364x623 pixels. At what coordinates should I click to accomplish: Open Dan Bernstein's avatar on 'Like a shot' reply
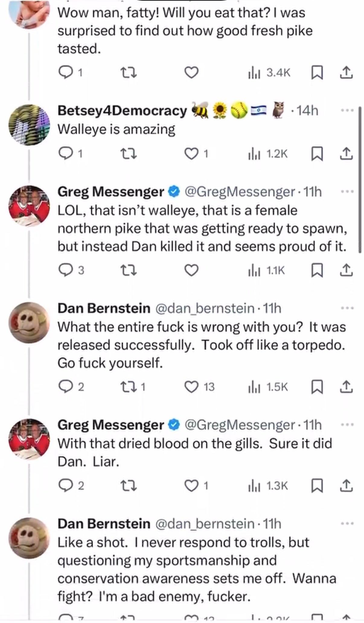[29, 538]
